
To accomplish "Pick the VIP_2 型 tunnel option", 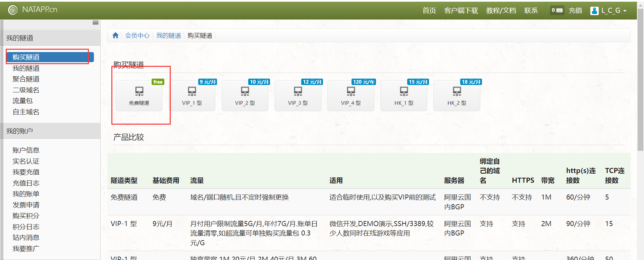I will click(x=245, y=95).
